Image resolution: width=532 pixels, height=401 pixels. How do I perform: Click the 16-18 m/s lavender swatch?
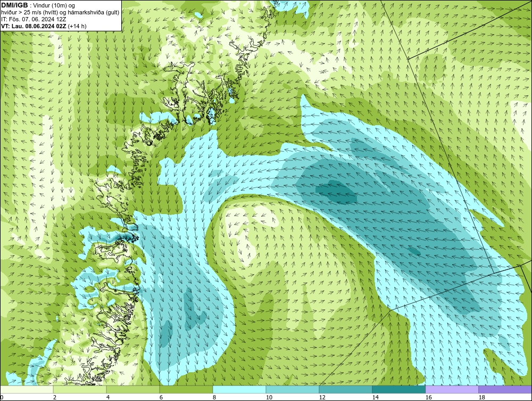[452, 389]
